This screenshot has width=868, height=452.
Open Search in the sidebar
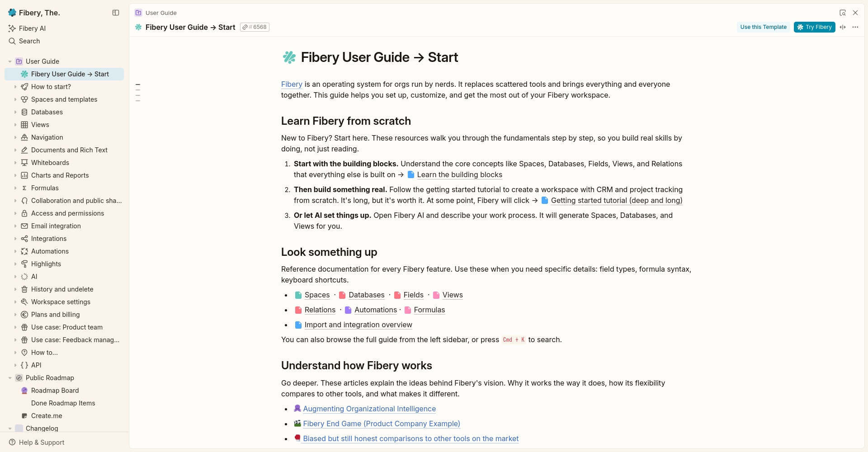[30, 41]
